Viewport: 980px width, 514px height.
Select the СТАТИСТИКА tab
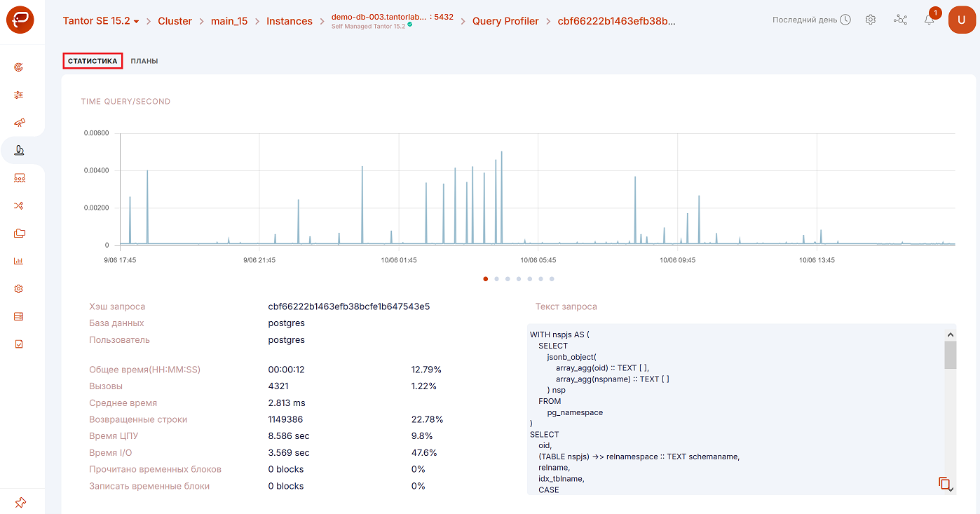93,61
